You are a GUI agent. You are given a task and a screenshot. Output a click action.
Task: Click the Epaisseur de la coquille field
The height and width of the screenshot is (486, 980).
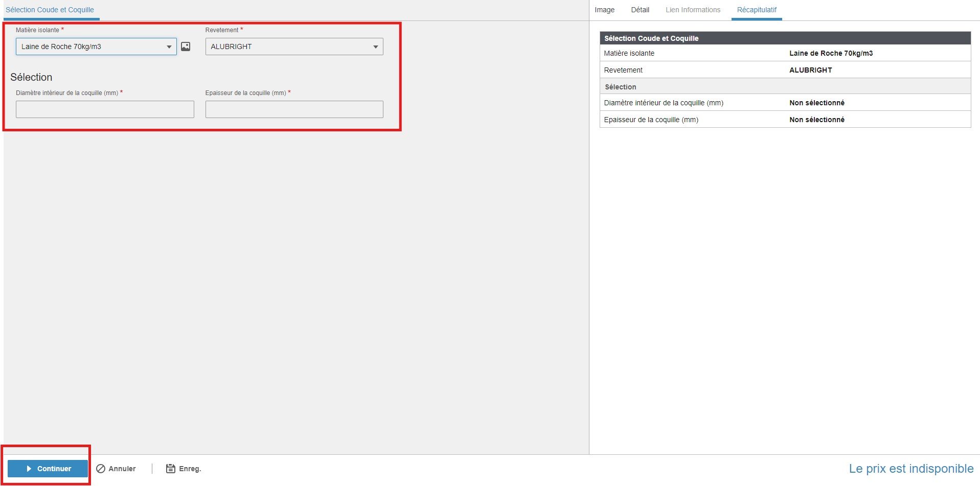[x=294, y=109]
